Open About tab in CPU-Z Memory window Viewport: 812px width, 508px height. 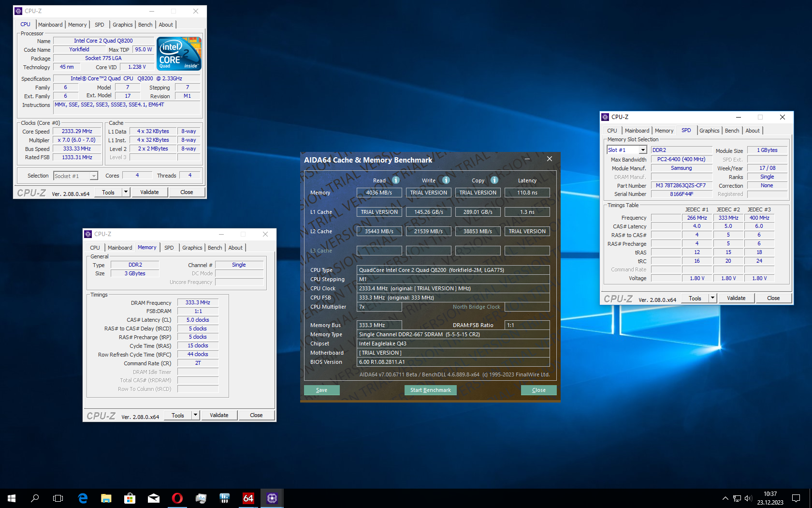(x=235, y=248)
